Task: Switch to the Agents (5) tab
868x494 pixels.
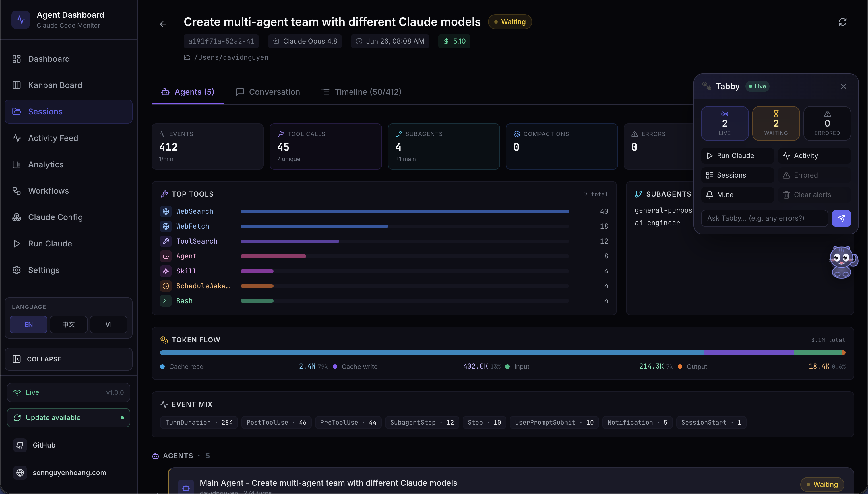Action: tap(188, 92)
